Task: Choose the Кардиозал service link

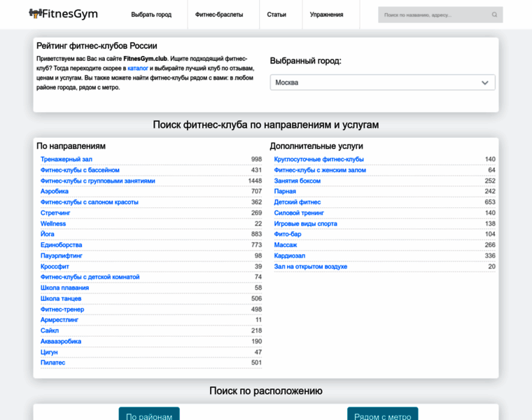Action: tap(289, 256)
